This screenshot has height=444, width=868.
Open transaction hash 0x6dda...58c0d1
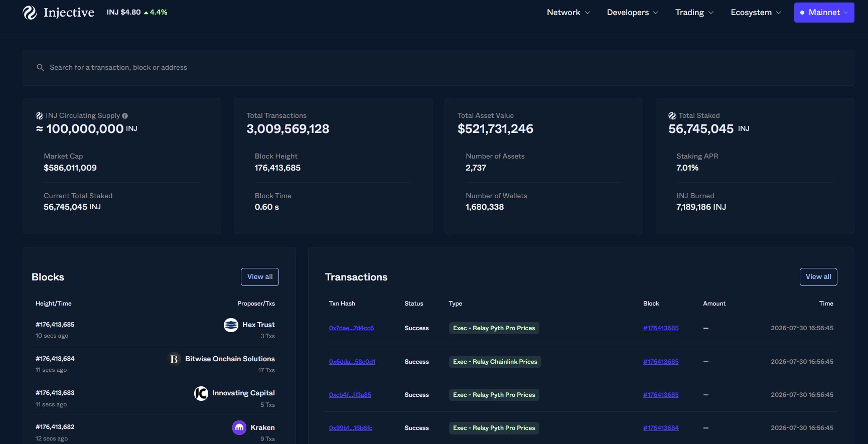click(x=352, y=362)
